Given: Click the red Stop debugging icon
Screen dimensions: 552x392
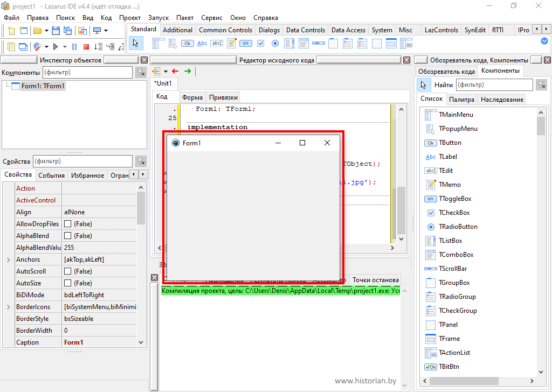Looking at the screenshot, I should coord(86,47).
